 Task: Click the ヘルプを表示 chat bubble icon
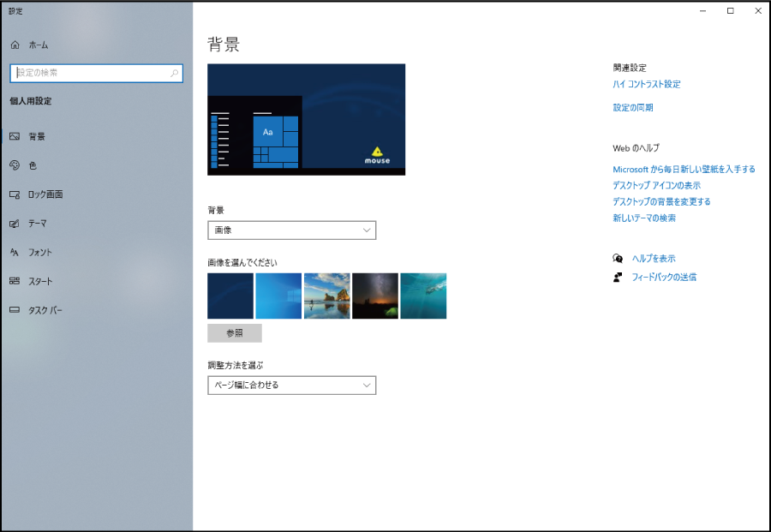(x=618, y=258)
